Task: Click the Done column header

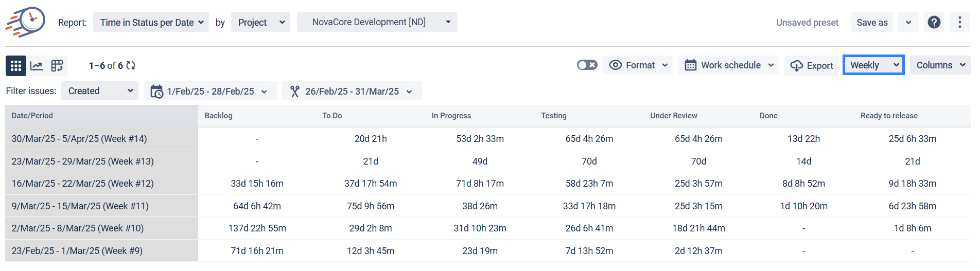Action: point(768,116)
